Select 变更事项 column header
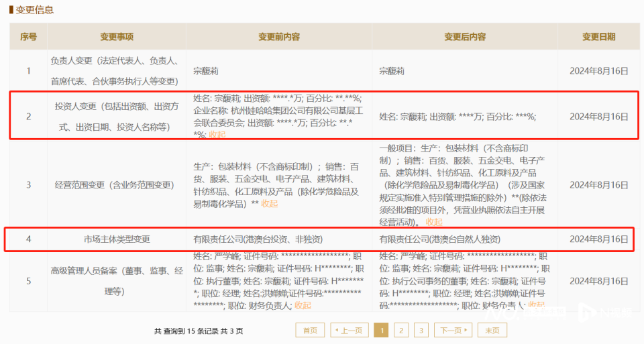The image size is (644, 344). click(117, 36)
